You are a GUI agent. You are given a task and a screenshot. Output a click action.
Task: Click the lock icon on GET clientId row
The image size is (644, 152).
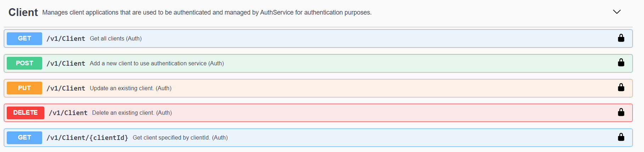pyautogui.click(x=621, y=137)
